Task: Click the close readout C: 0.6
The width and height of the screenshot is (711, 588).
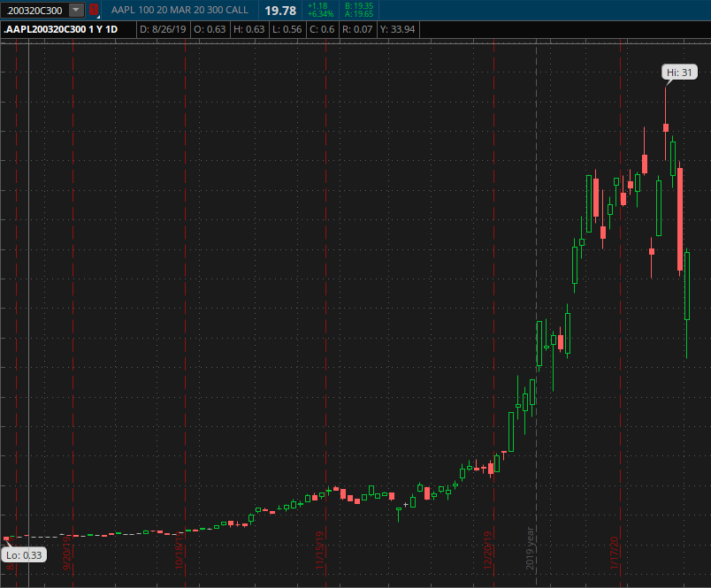Action: pyautogui.click(x=322, y=29)
